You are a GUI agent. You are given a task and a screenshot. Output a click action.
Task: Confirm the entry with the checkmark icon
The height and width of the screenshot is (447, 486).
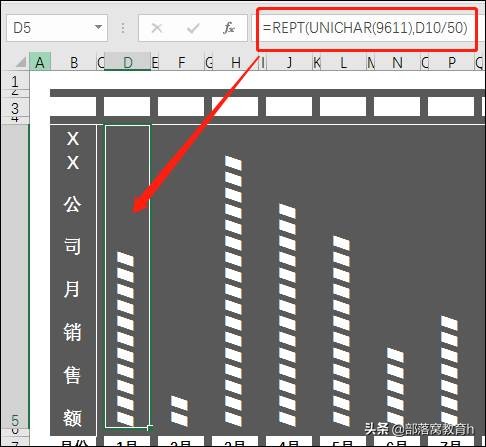(x=193, y=28)
